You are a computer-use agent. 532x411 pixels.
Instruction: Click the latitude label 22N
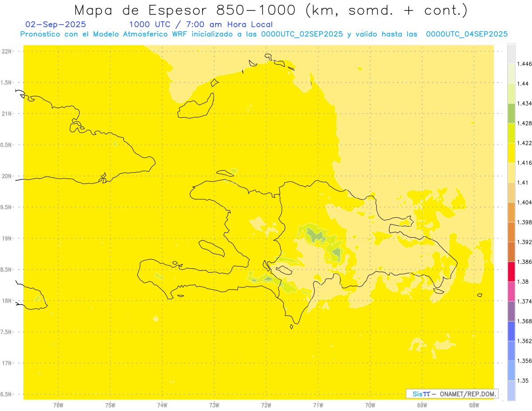coord(7,51)
